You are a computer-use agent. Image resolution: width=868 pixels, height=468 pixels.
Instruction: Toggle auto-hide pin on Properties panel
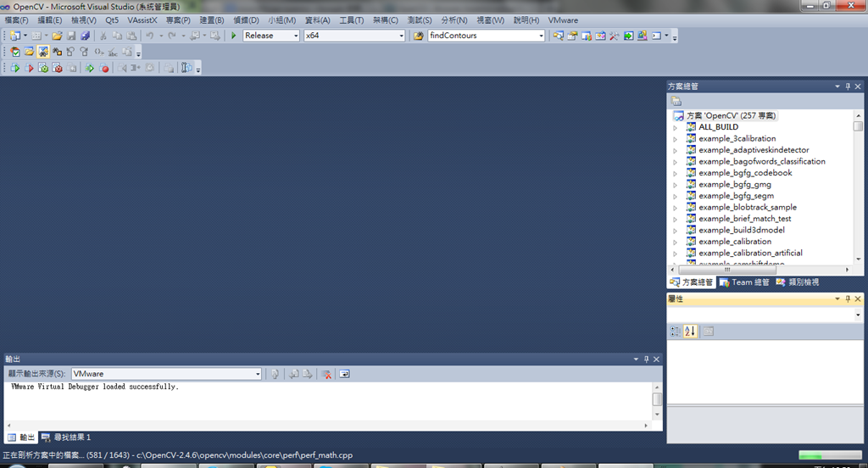pyautogui.click(x=848, y=298)
